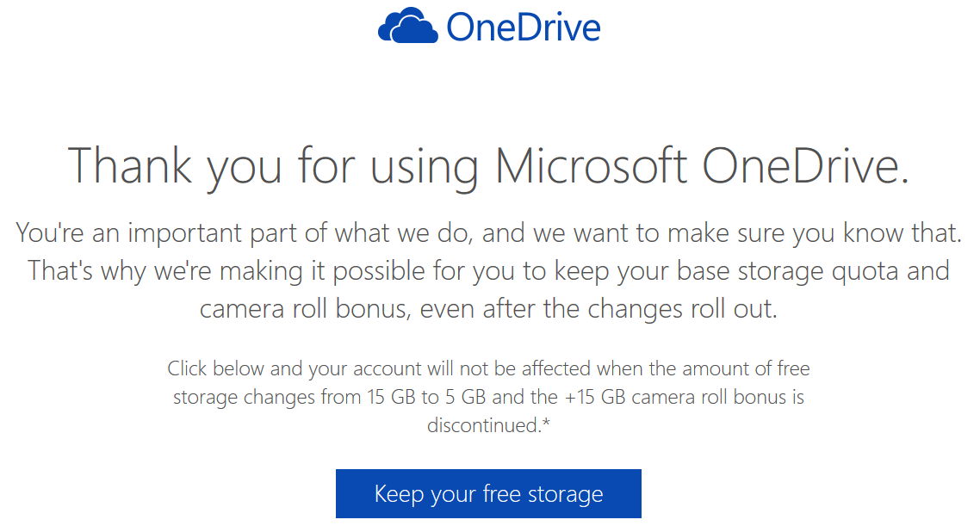Click the word 'storage' on the blue button
The image size is (980, 532).
coord(566,494)
